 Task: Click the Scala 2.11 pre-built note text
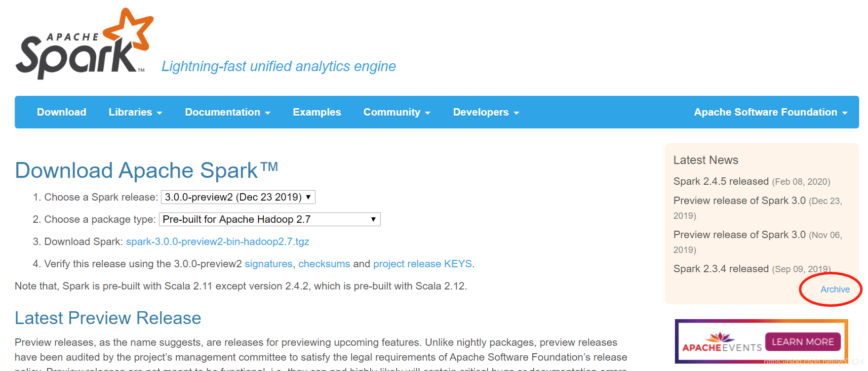point(241,286)
